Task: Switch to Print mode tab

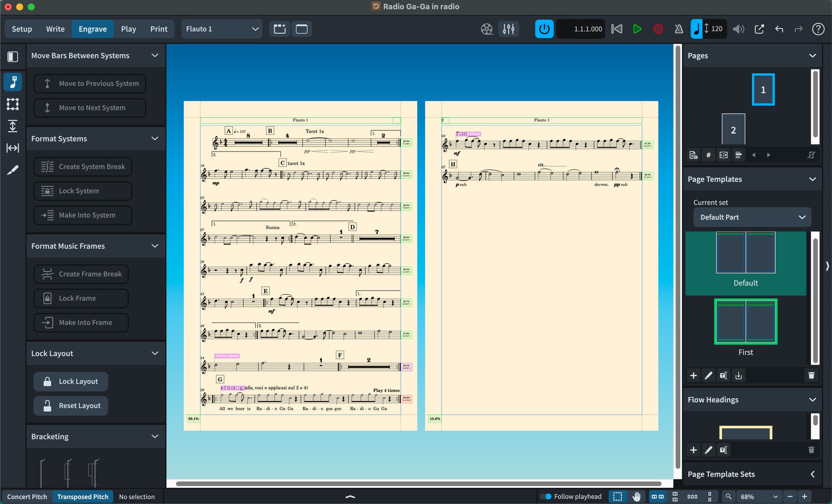Action: coord(159,29)
